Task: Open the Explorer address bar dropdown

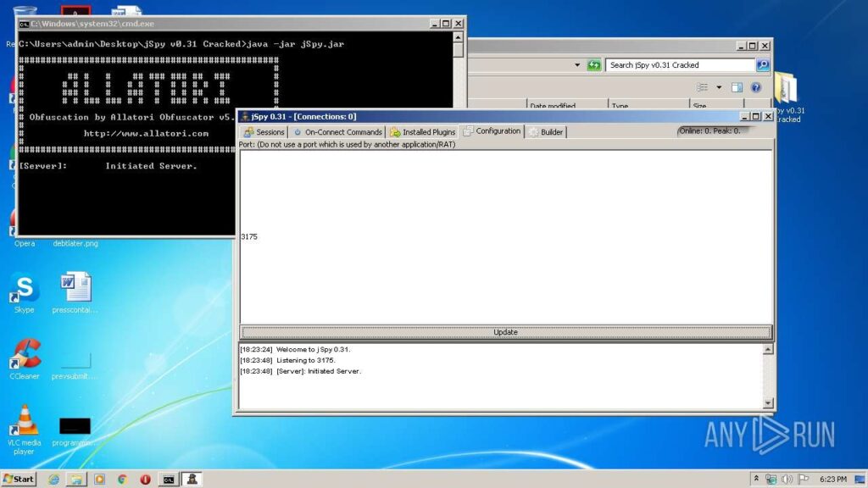Action: [576, 65]
